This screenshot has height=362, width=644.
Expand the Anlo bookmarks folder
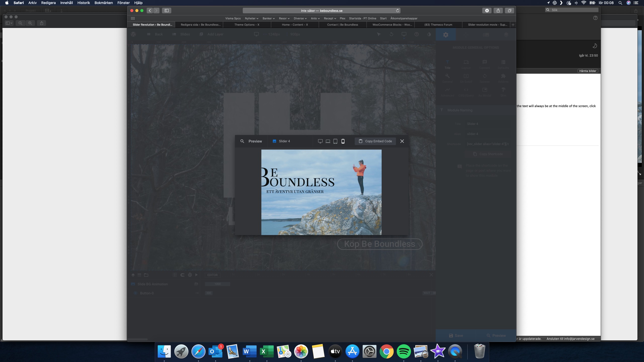315,18
